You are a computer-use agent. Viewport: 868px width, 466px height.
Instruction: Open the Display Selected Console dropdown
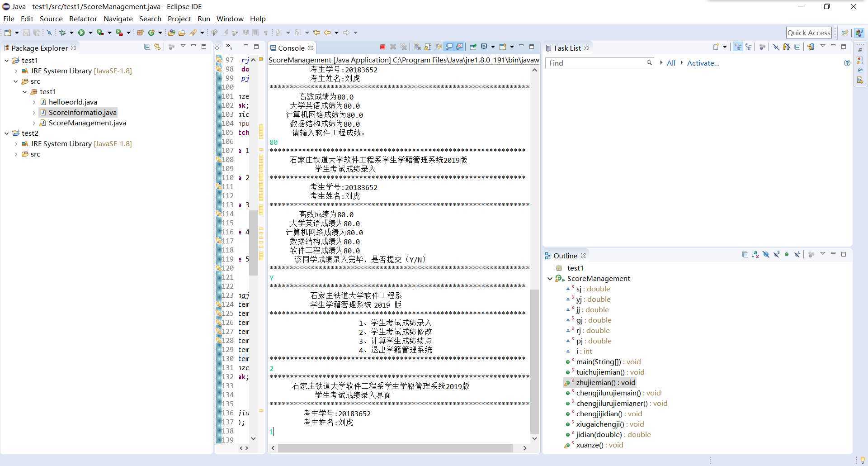point(493,47)
